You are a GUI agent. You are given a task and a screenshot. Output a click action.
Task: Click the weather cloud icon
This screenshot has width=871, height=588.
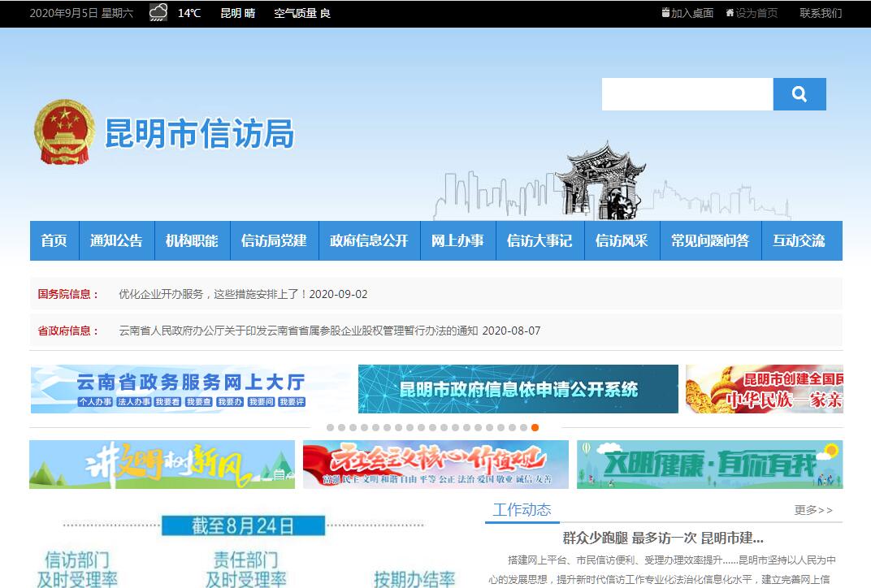coord(159,12)
